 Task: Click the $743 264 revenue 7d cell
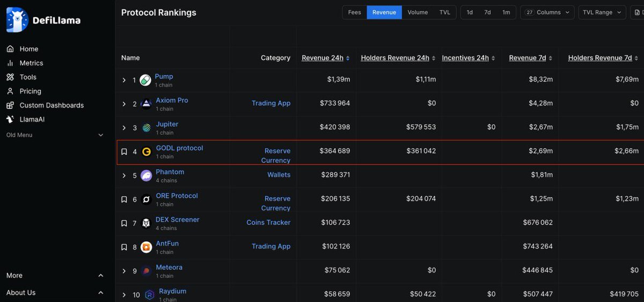(538, 247)
